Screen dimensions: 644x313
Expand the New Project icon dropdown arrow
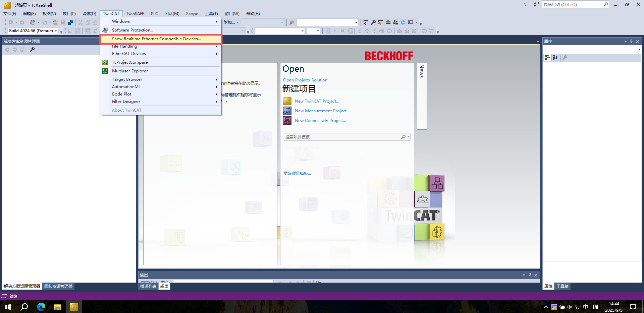pos(38,22)
